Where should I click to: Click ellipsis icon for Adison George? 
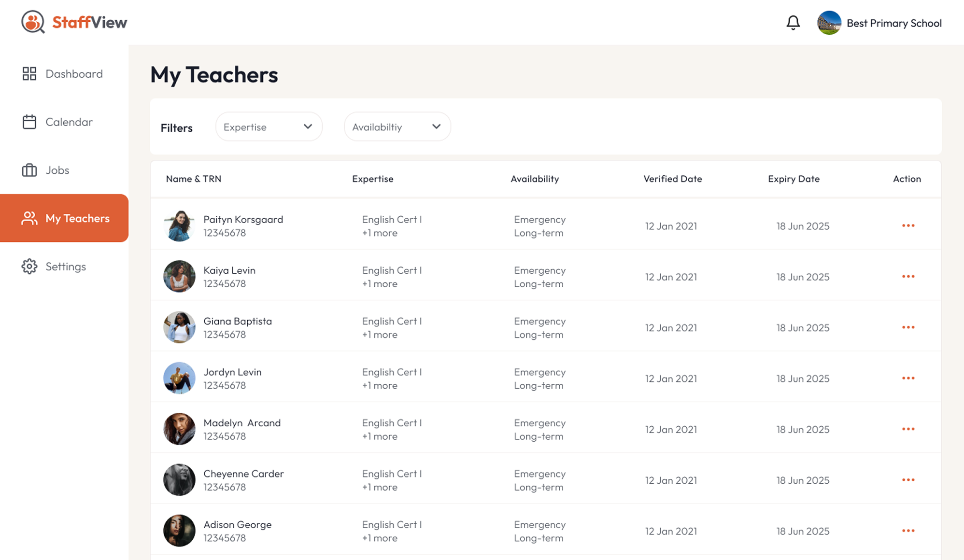(x=908, y=531)
